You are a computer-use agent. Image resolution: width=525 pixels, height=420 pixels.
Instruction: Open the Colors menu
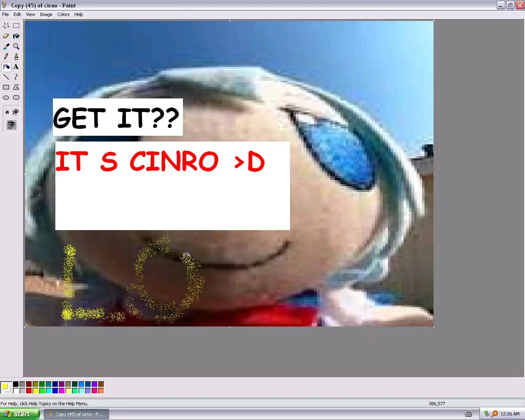click(63, 14)
